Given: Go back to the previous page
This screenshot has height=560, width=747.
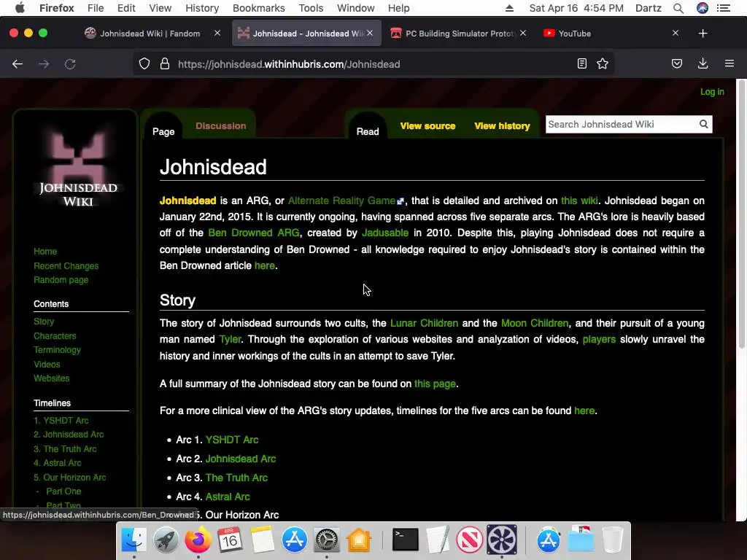Looking at the screenshot, I should coord(18,64).
